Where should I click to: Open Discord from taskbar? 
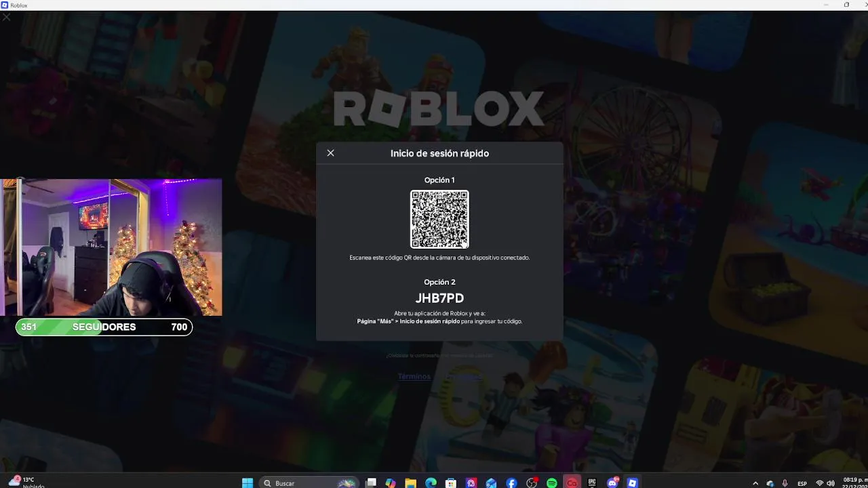pos(612,483)
